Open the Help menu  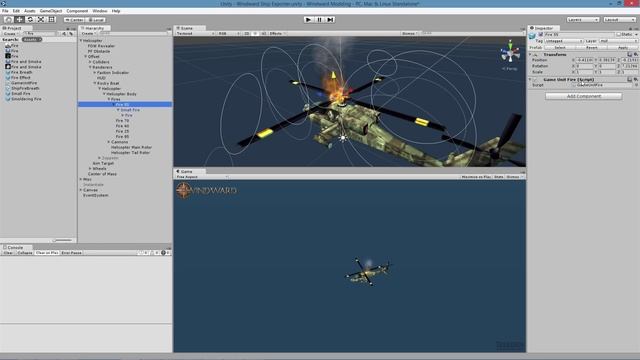(x=116, y=11)
